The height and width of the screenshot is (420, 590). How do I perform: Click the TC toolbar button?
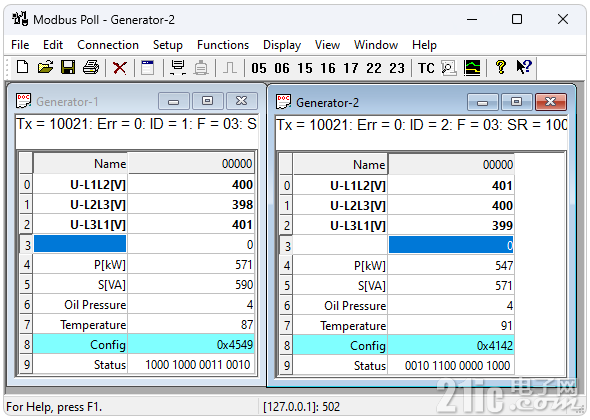tap(426, 68)
